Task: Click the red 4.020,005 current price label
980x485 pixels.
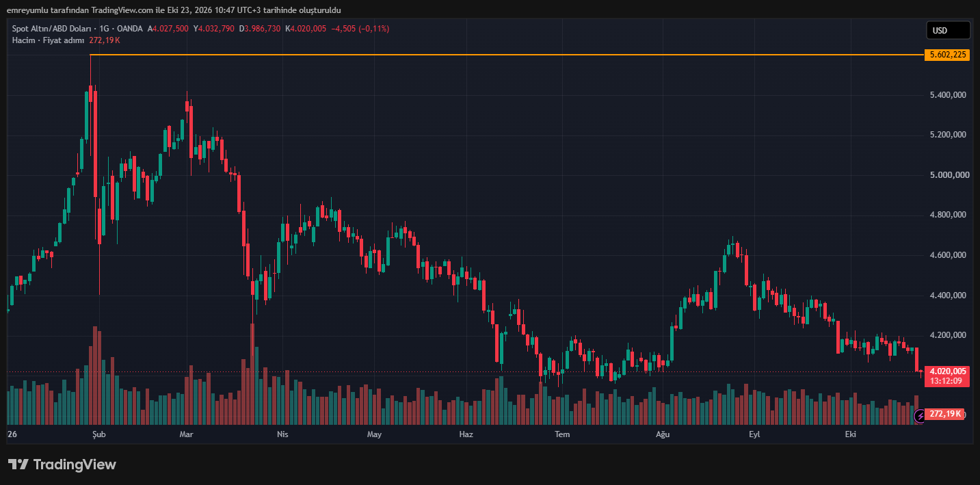Action: [946, 371]
